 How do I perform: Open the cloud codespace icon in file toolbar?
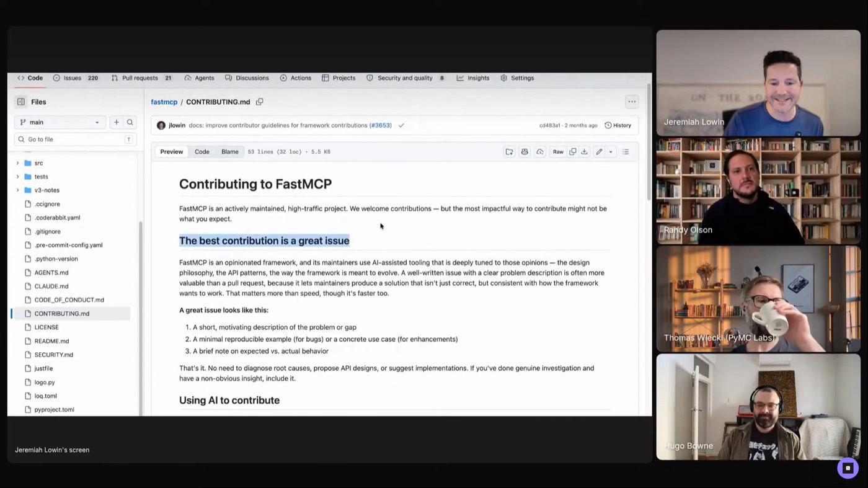(540, 152)
